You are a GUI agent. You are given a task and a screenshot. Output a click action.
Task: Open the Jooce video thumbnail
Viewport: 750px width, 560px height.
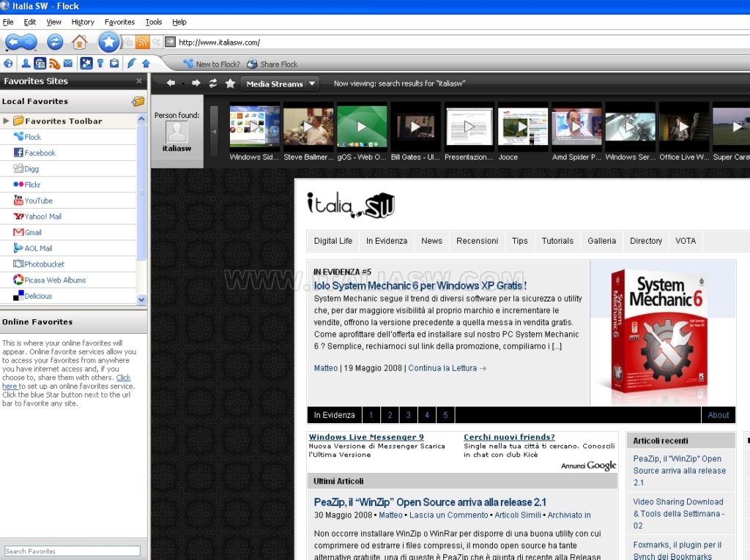click(x=523, y=126)
